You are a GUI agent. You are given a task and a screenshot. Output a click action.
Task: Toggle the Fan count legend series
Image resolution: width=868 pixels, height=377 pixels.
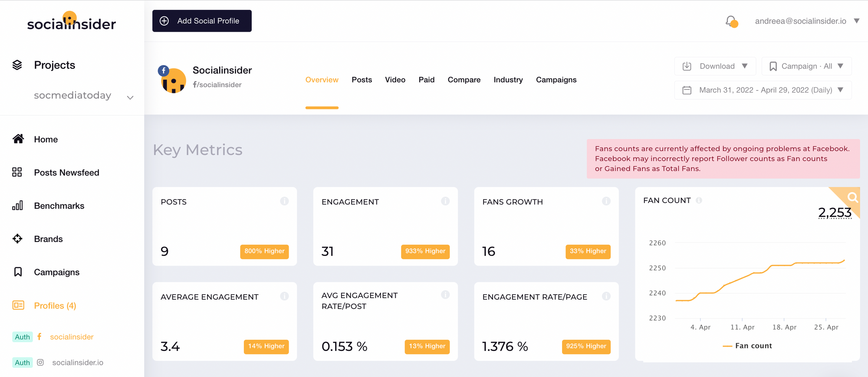pos(747,346)
